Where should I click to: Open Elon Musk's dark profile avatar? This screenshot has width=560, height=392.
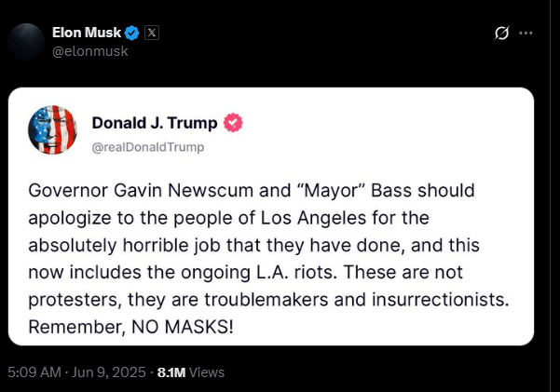point(27,42)
